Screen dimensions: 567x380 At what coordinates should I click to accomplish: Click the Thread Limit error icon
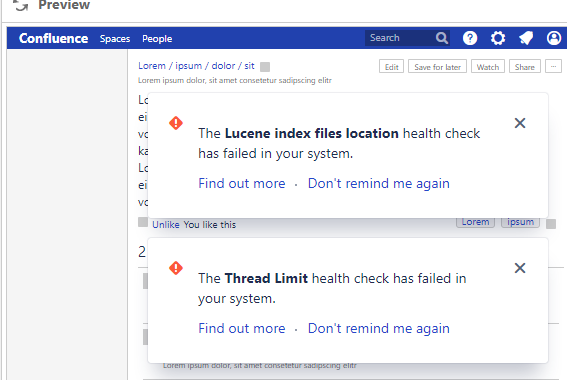coord(176,268)
